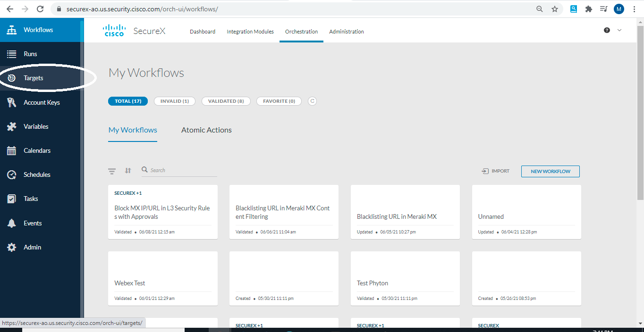Screen dimensions: 644x332
Task: Select the INVALID (1) filter pill
Action: coord(175,101)
